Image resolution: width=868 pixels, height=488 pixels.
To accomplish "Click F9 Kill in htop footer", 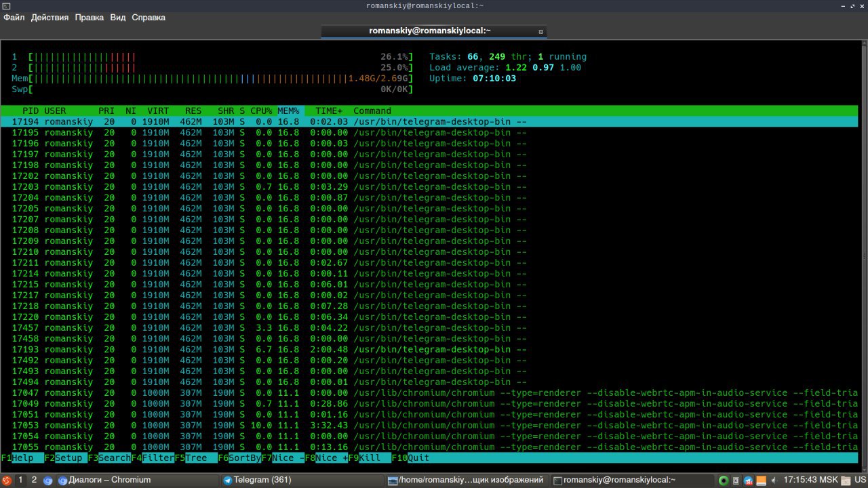I will click(x=370, y=458).
